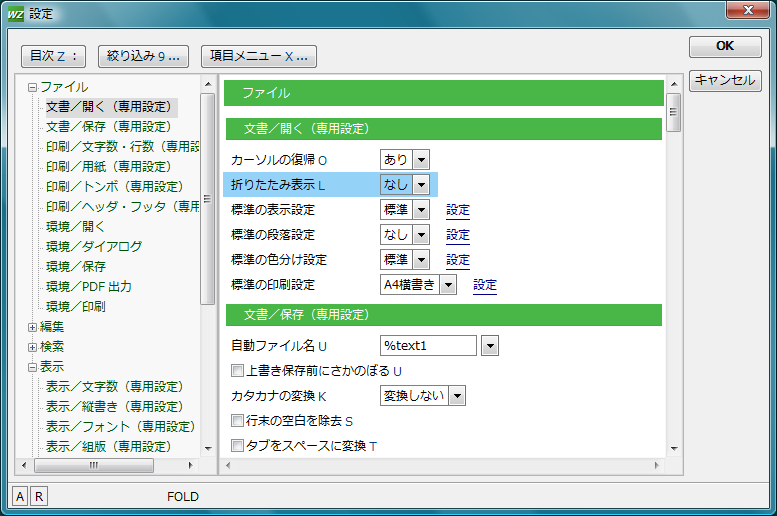
Task: Open 折りたたみ表示 dropdown
Action: coord(421,185)
